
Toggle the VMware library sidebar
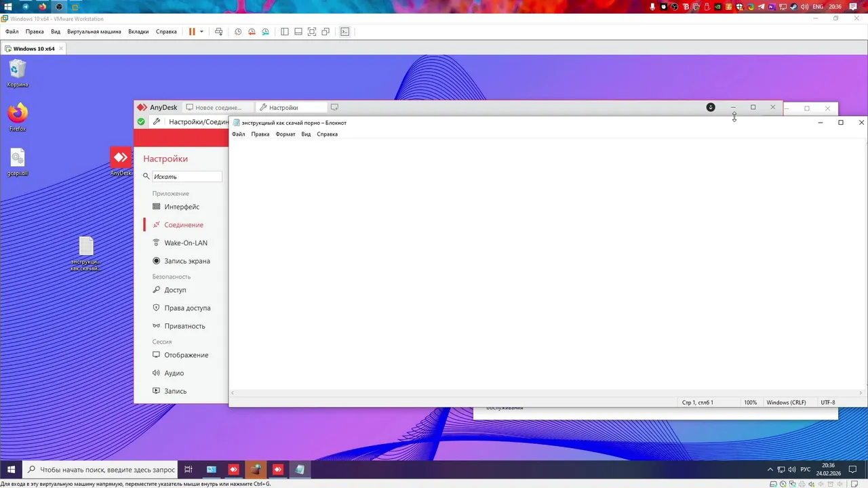[285, 31]
